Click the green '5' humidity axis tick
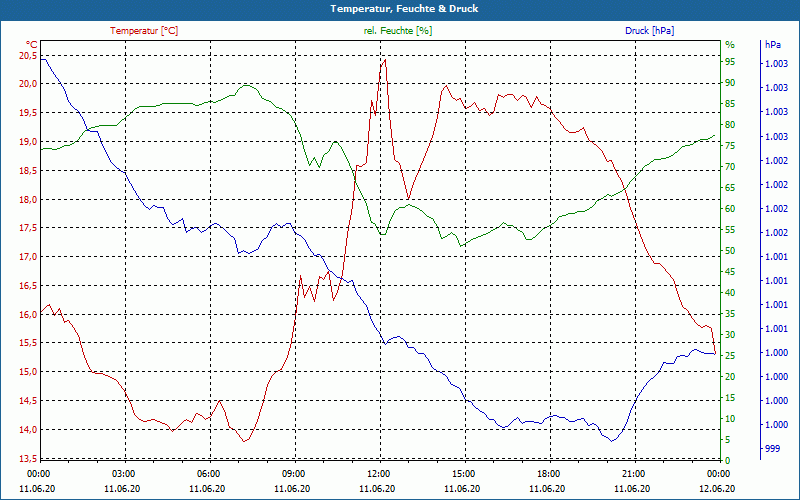The width and height of the screenshot is (800, 500). tap(728, 440)
